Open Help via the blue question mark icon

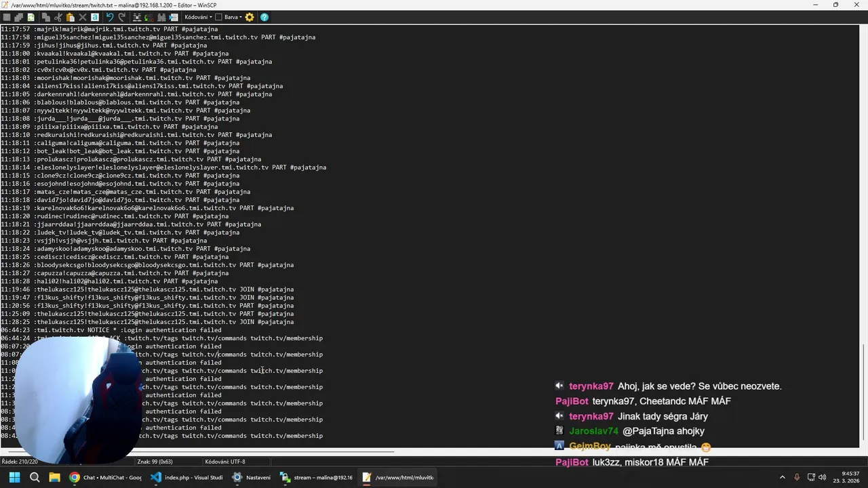click(x=264, y=17)
